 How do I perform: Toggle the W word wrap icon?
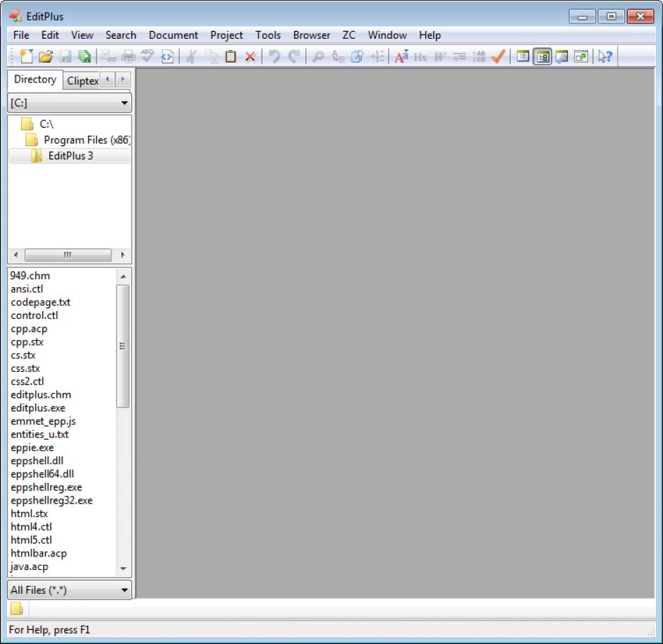click(439, 56)
